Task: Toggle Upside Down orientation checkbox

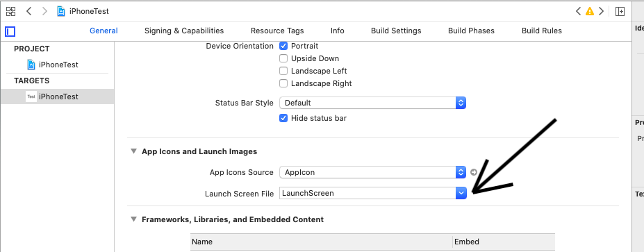Action: 283,58
